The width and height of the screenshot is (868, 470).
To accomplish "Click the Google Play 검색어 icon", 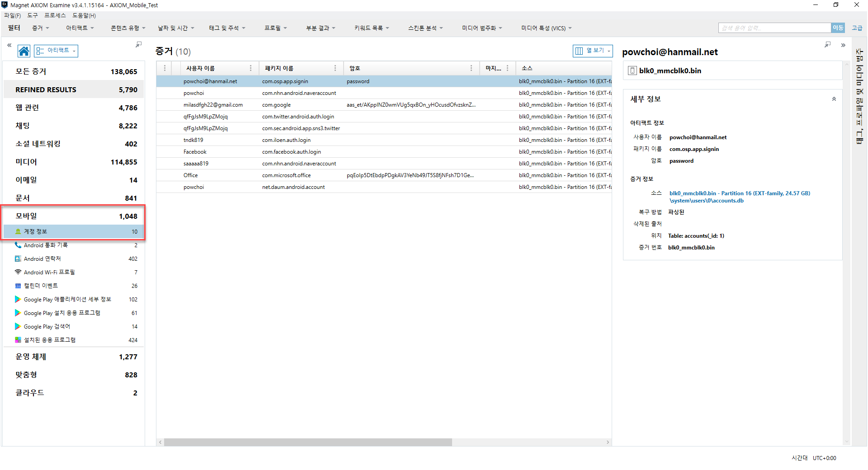I will coord(18,326).
